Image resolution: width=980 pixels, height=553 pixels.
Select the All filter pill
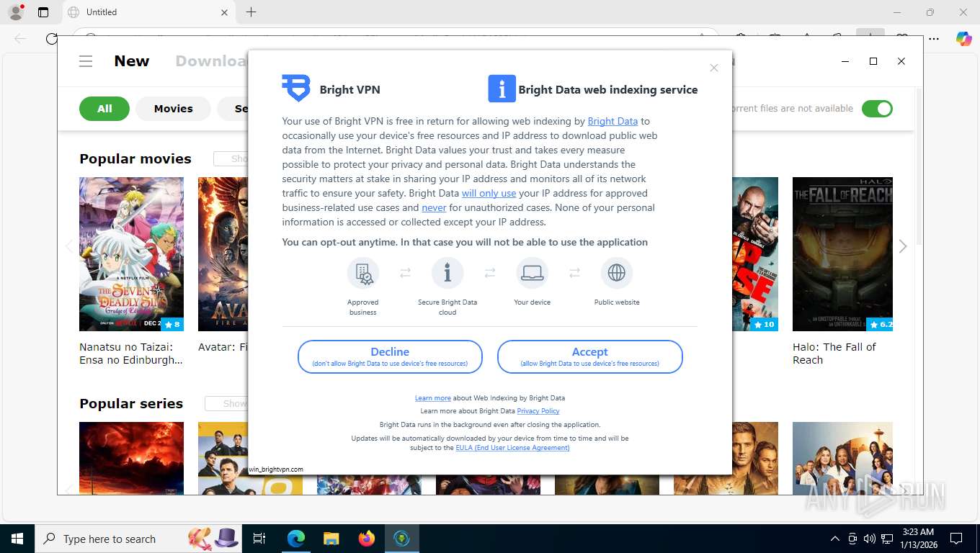104,109
